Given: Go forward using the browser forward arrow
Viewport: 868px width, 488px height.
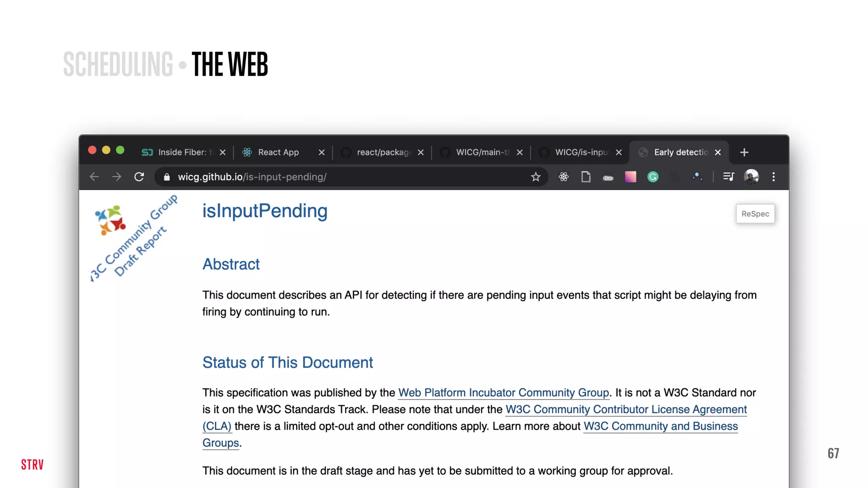Looking at the screenshot, I should point(117,177).
